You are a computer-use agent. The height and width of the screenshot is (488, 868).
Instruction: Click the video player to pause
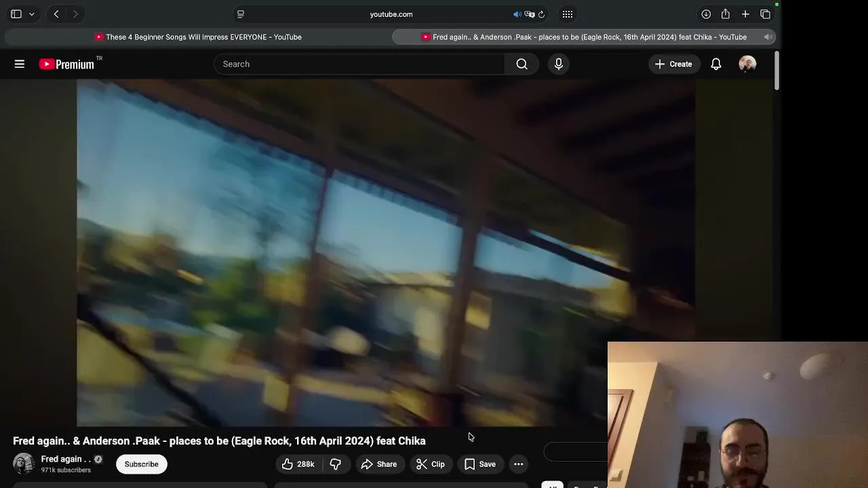[x=385, y=252]
